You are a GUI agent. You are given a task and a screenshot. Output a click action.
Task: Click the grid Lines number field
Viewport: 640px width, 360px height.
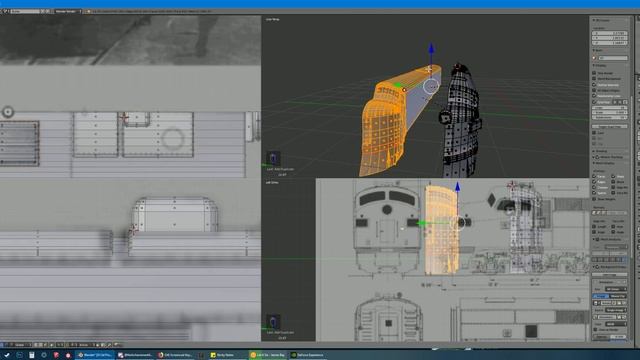pyautogui.click(x=609, y=108)
